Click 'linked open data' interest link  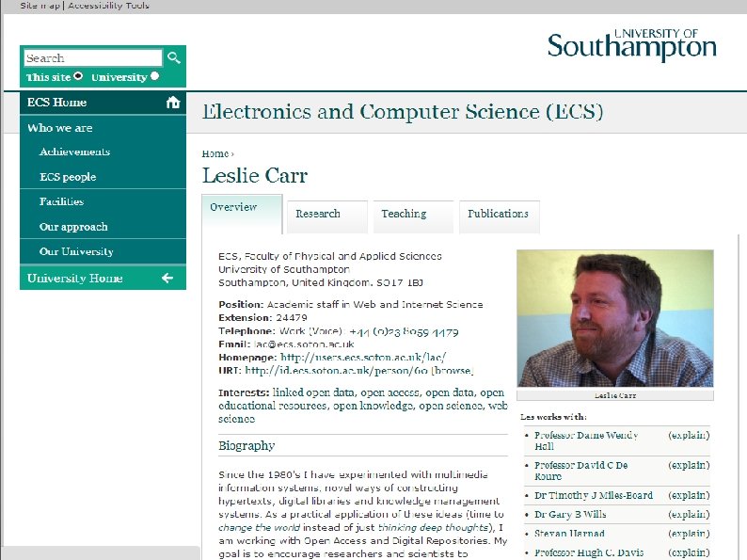tap(313, 392)
